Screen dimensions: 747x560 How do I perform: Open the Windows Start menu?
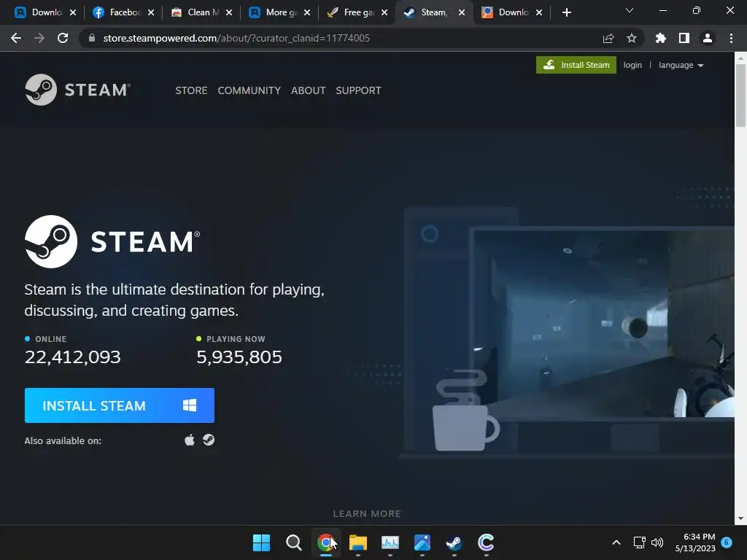tap(261, 542)
